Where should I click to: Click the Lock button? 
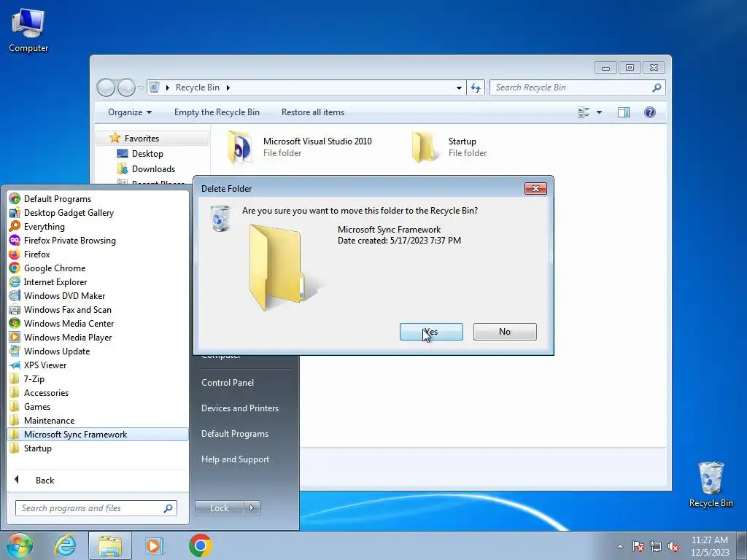coord(219,508)
